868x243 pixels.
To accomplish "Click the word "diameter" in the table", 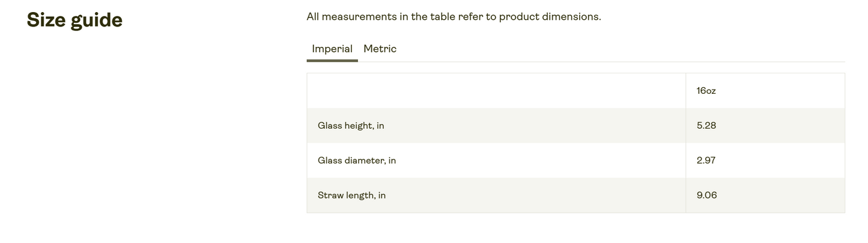I will 365,161.
